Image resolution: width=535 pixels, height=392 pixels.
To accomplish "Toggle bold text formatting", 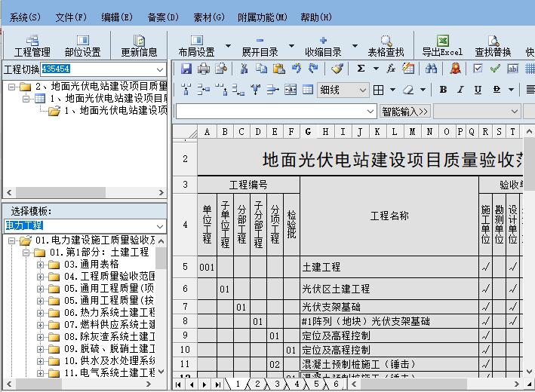I will pyautogui.click(x=443, y=90).
